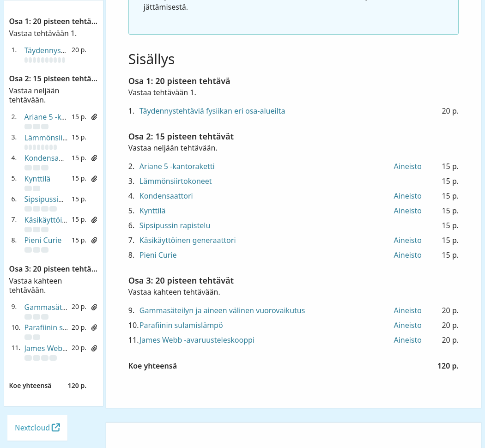
Task: Open Aineisto for Käsikäyttöinen generaattori
Action: point(407,240)
